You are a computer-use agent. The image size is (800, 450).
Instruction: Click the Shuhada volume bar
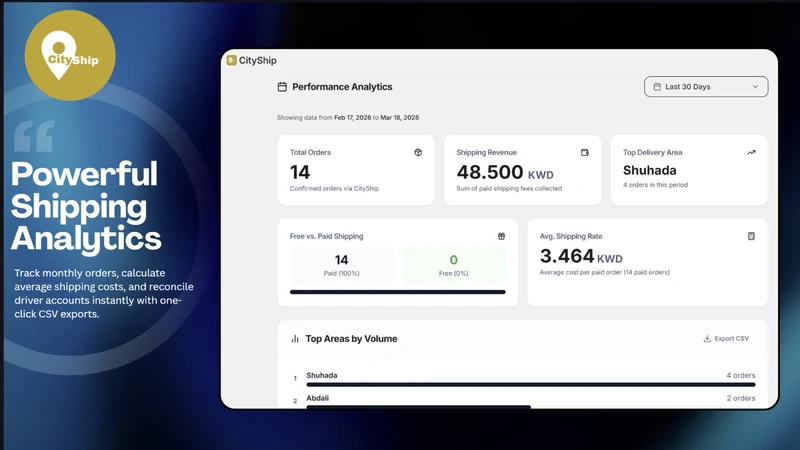click(x=531, y=384)
